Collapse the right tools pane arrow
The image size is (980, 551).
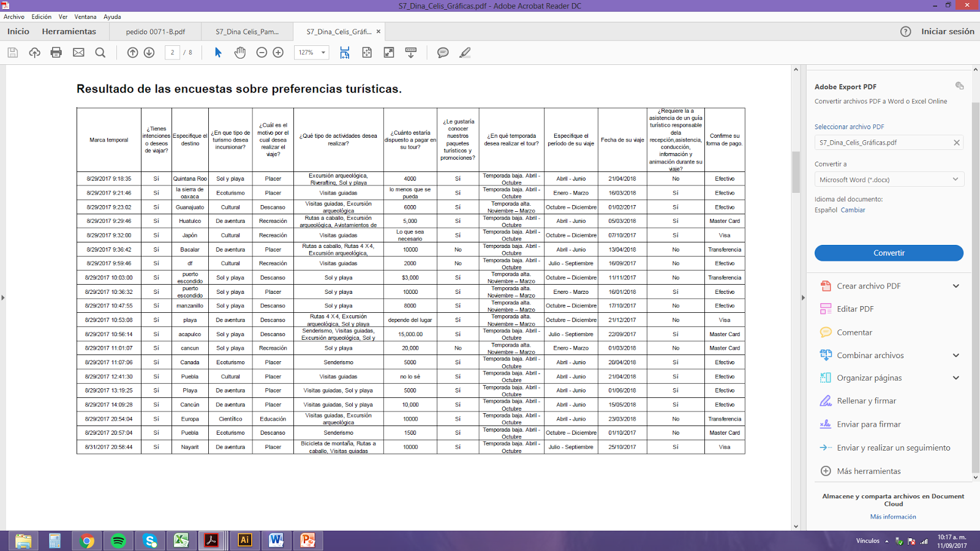803,298
